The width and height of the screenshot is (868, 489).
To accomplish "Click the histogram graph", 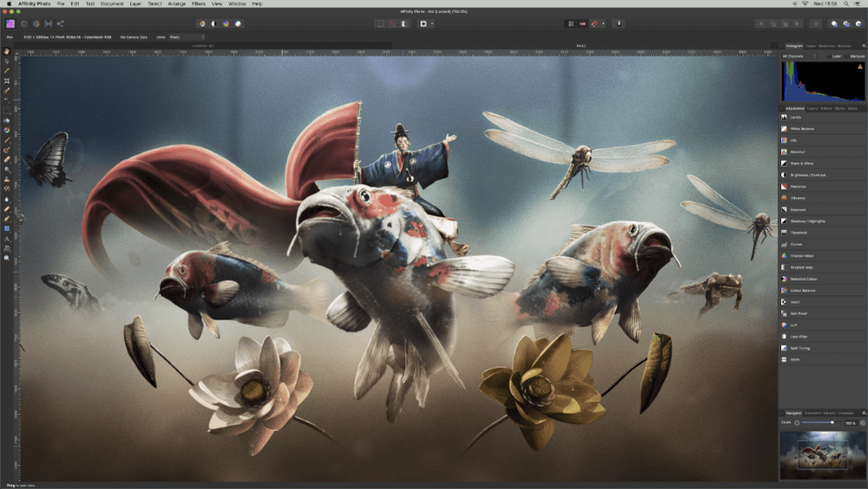I will pos(823,81).
